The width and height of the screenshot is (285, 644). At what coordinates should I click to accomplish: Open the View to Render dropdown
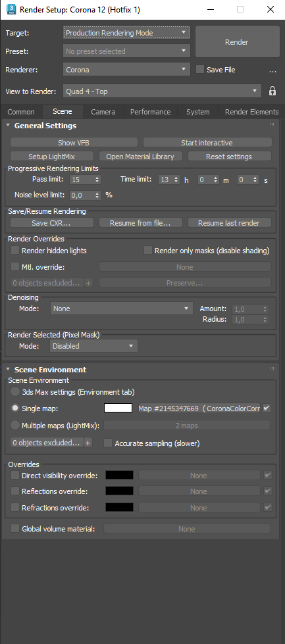pos(162,91)
